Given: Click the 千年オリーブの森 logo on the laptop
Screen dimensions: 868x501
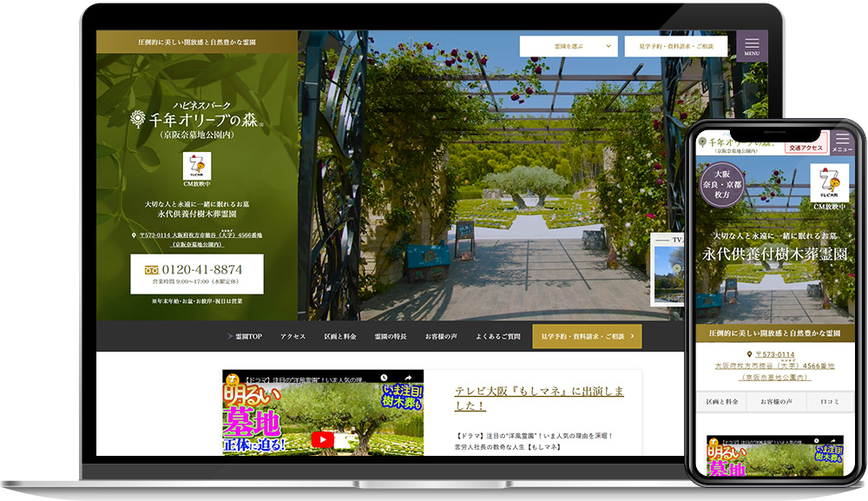Looking at the screenshot, I should [197, 120].
